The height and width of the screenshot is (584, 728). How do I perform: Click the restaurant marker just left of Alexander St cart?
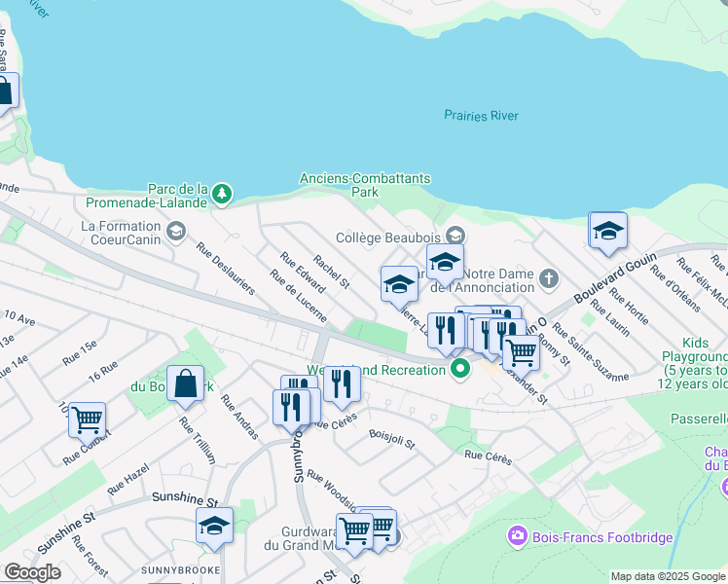[x=504, y=334]
